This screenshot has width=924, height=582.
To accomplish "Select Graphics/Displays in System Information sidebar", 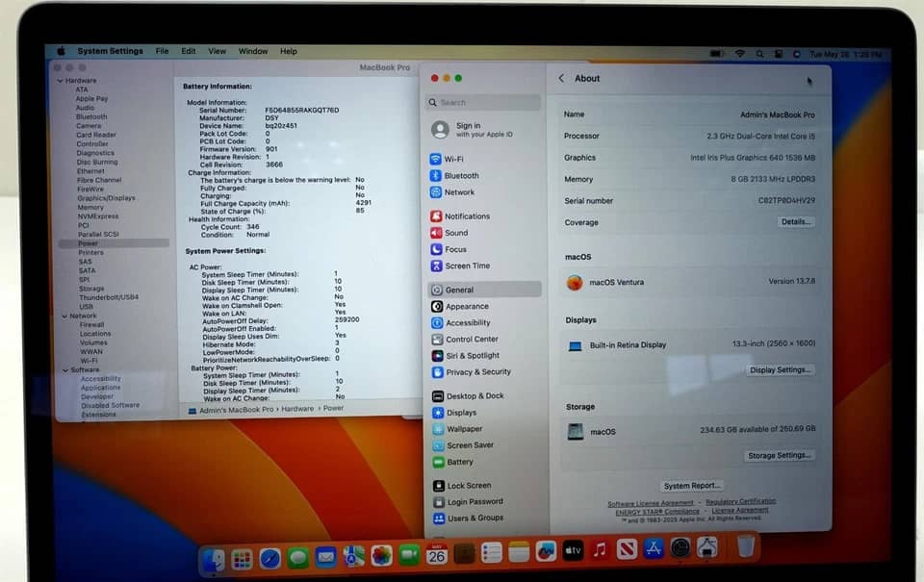I will pyautogui.click(x=106, y=198).
